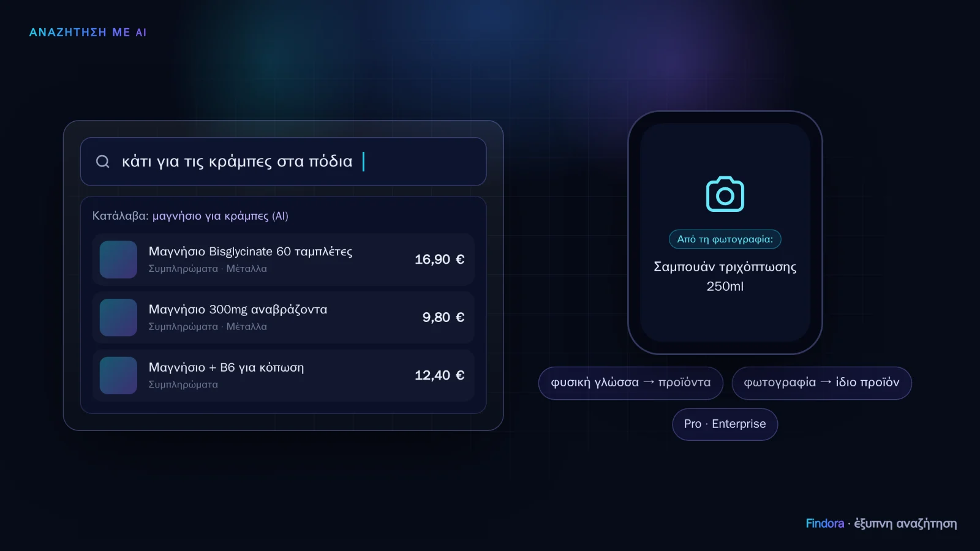Screen dimensions: 980x551
Task: Click thumbnail of Μαγνήσιο + B6 product
Action: pos(118,376)
